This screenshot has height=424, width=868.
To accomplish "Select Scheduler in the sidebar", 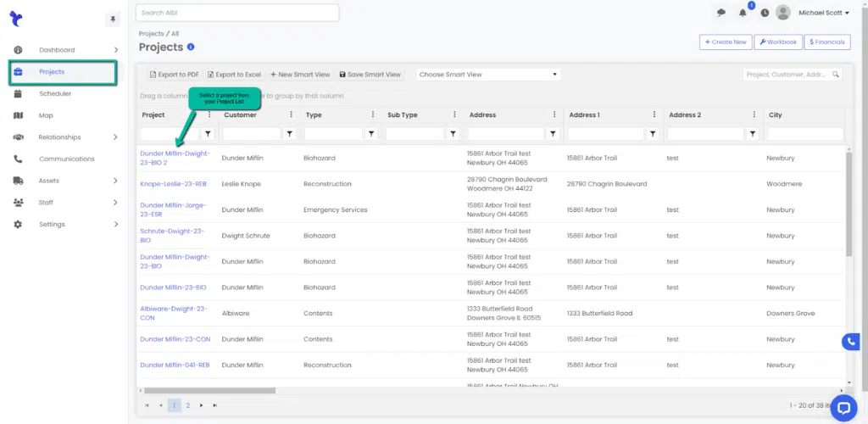I will coord(55,93).
